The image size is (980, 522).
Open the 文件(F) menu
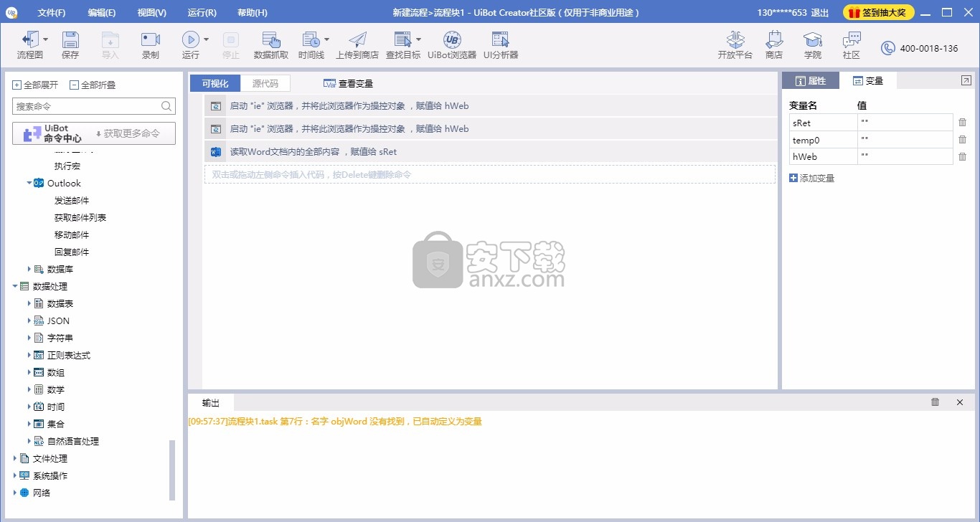point(52,13)
